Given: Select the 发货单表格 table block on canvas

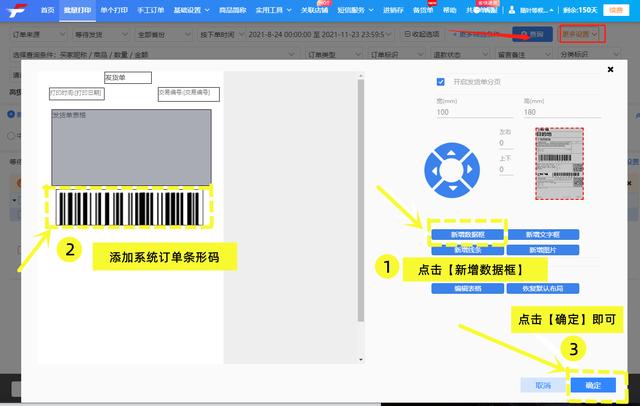Looking at the screenshot, I should pos(131,147).
